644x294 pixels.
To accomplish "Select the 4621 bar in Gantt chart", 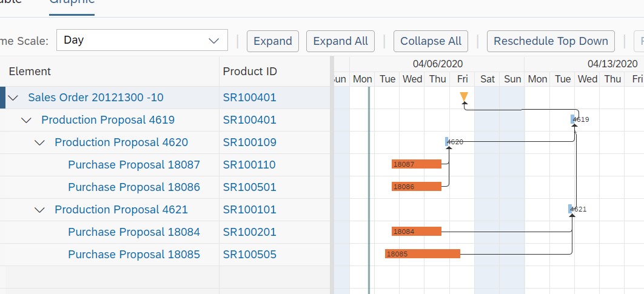I will (x=570, y=209).
